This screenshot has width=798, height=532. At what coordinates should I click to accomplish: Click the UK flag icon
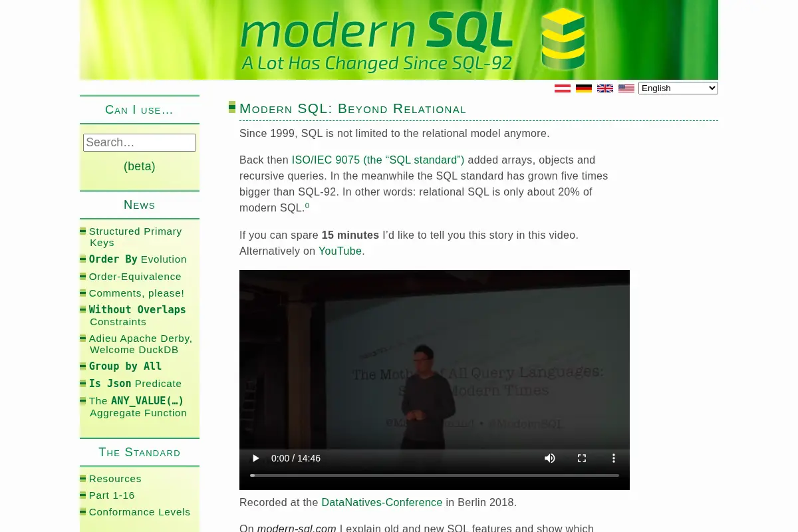[605, 88]
